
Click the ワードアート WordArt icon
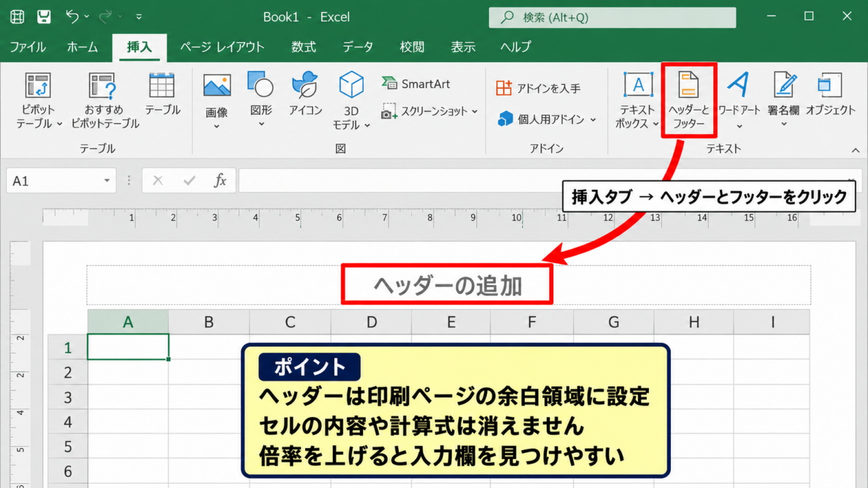[x=738, y=85]
